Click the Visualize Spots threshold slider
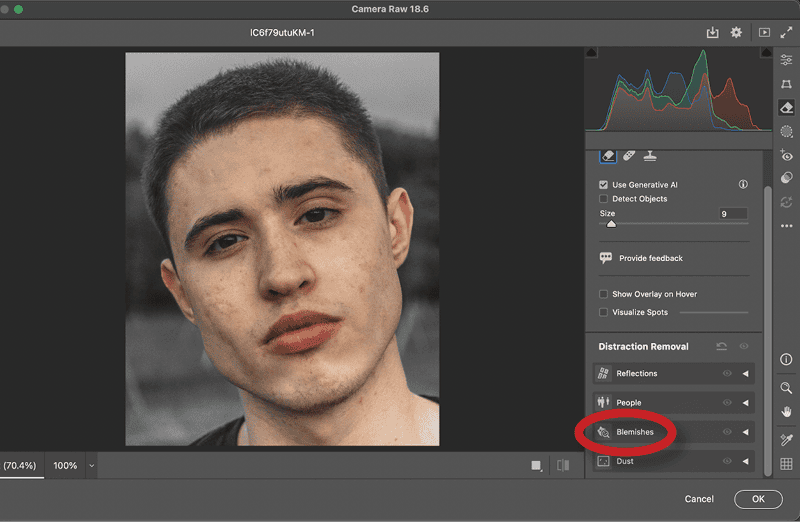800x522 pixels. [x=714, y=312]
